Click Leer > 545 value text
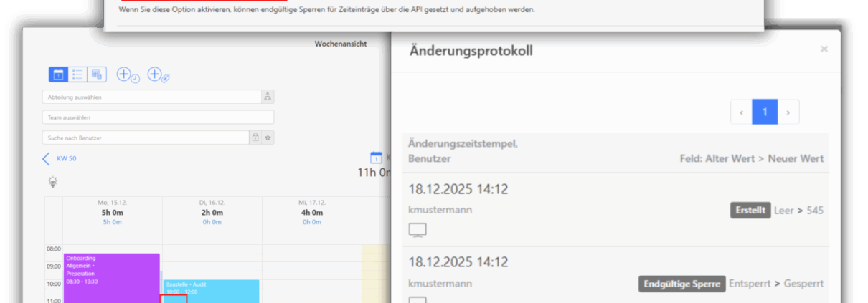This screenshot has height=303, width=868. tap(799, 211)
